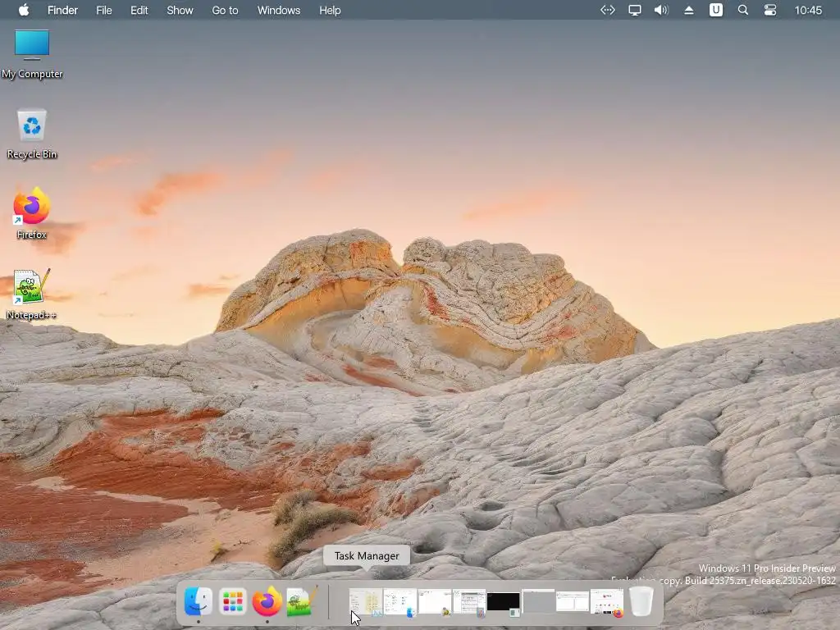Restore the black console window thumbnail
Screen dimensions: 840x630
click(504, 603)
